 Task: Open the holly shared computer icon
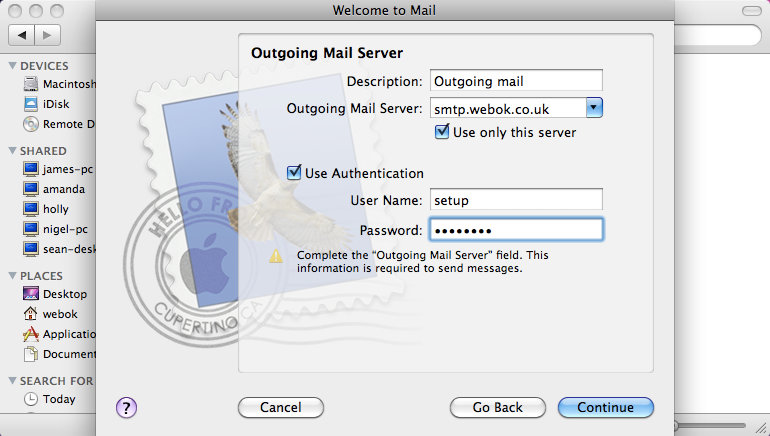coord(30,209)
